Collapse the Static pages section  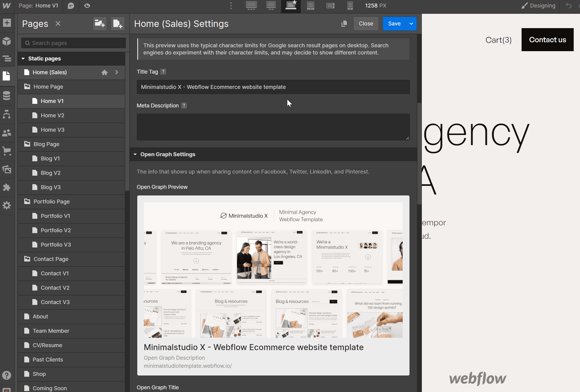(x=23, y=58)
